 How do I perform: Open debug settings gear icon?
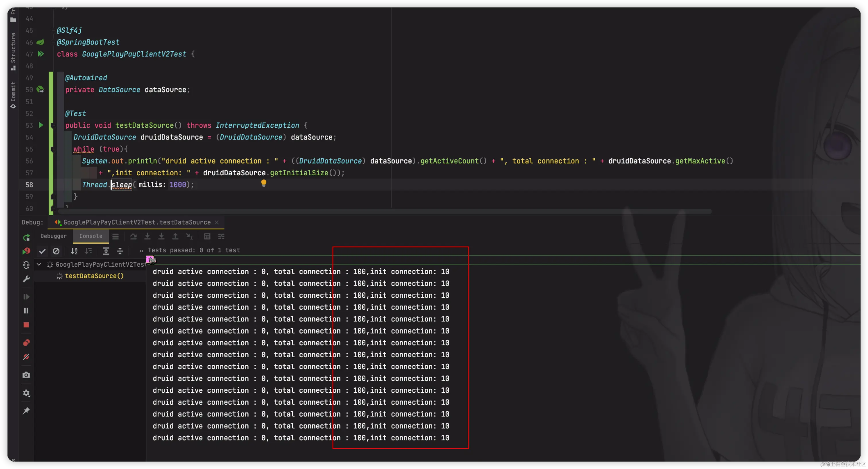point(26,393)
